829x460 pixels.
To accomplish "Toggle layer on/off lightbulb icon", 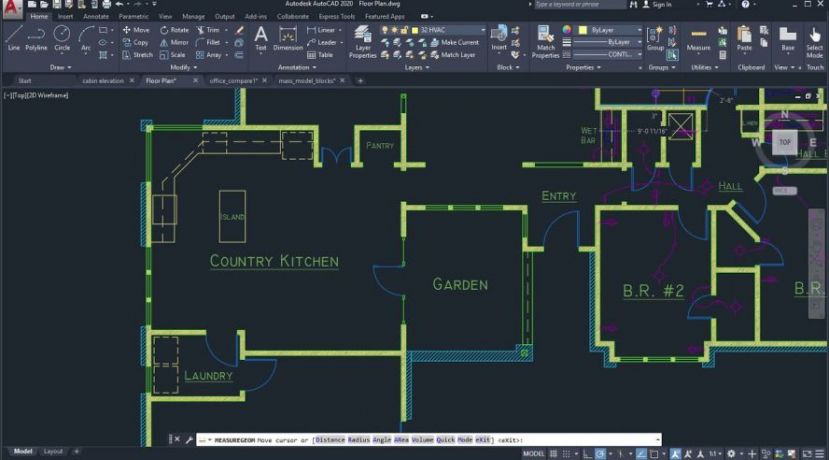I will 385,30.
